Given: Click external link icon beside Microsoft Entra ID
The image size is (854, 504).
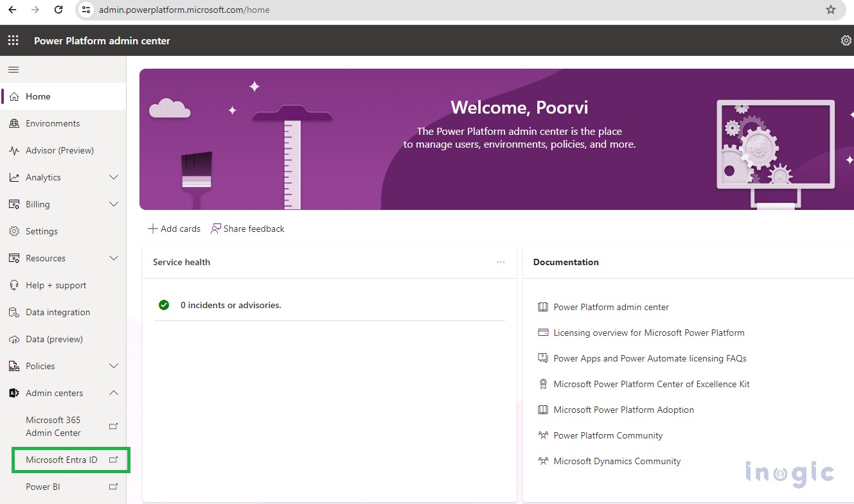Looking at the screenshot, I should [114, 460].
